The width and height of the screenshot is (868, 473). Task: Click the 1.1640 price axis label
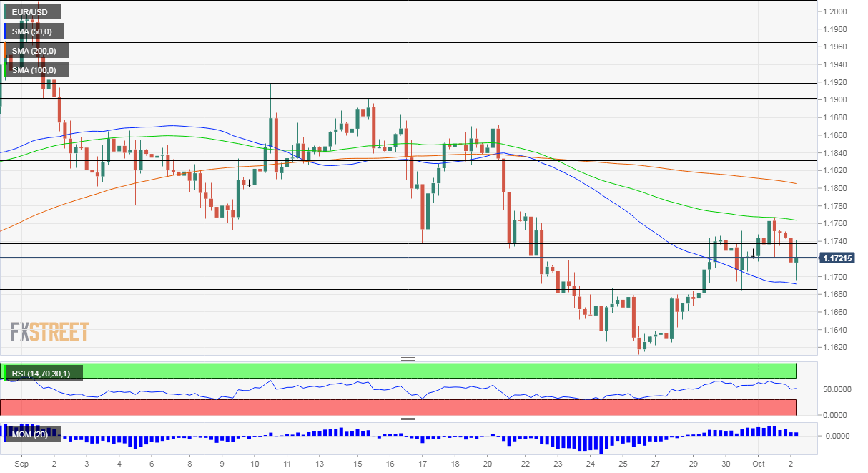[835, 330]
